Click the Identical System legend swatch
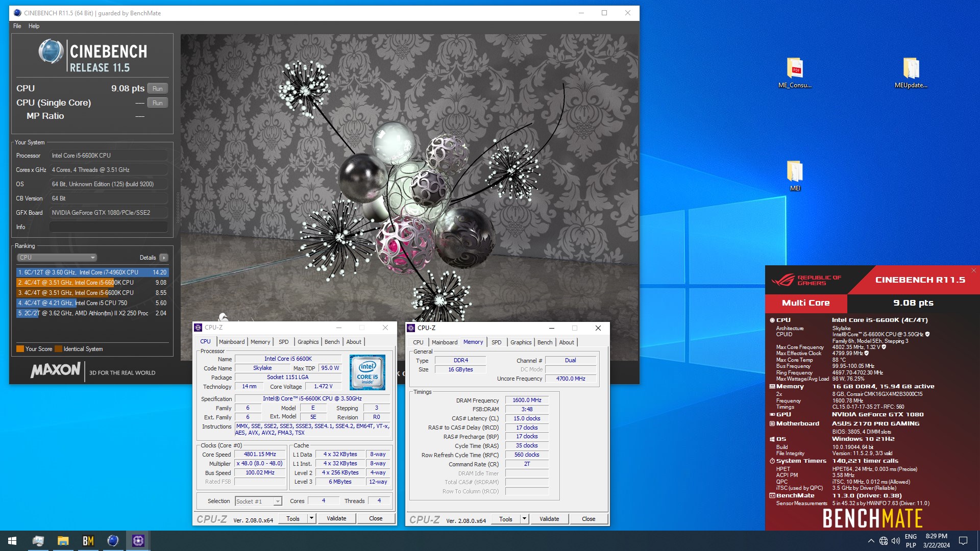This screenshot has width=980, height=551. point(58,349)
